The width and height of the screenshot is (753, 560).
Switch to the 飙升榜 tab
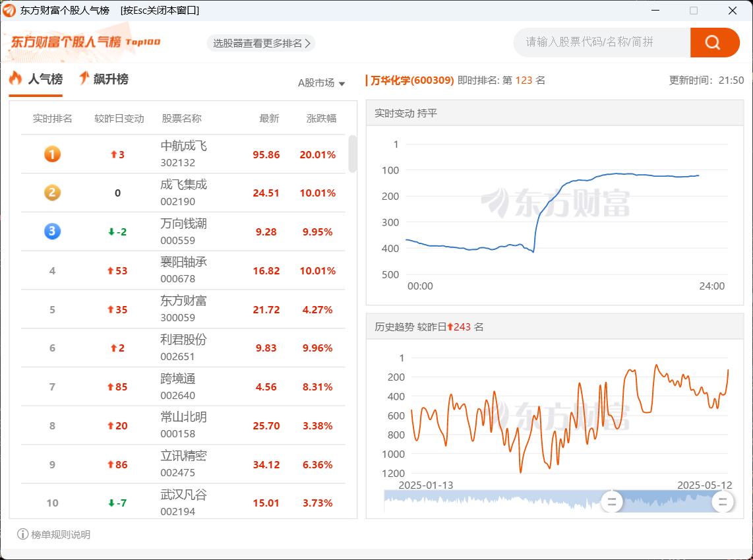104,79
